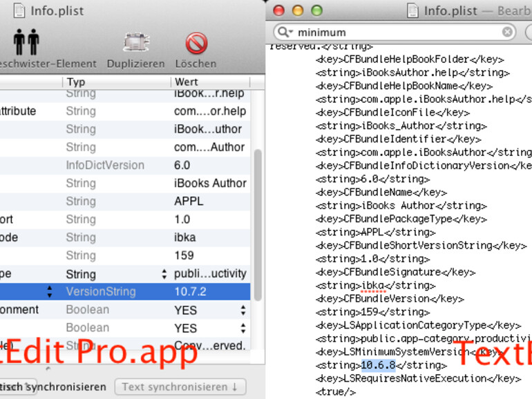
Task: Select the com....Author value cell
Action: pos(209,148)
